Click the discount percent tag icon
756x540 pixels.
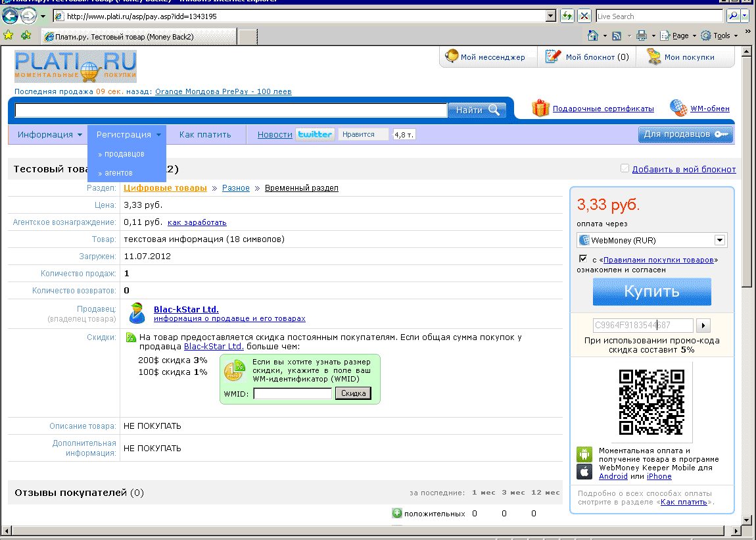click(x=131, y=337)
